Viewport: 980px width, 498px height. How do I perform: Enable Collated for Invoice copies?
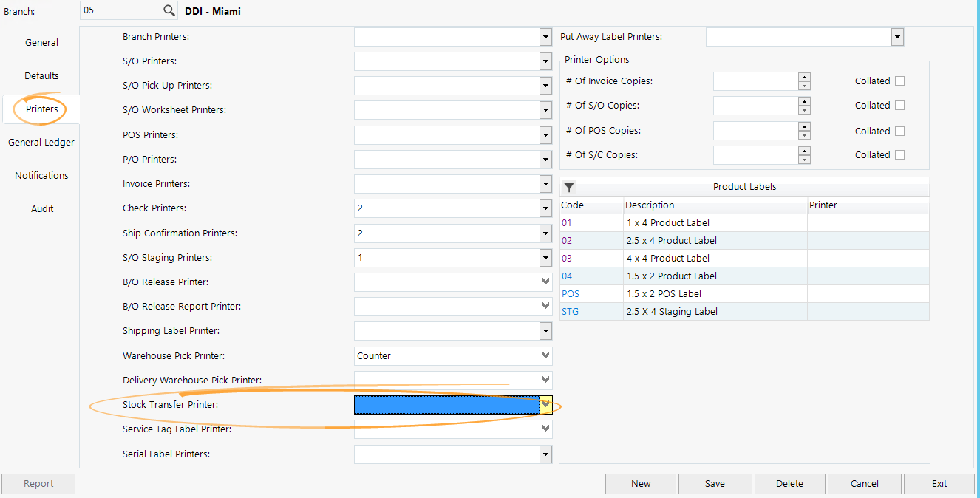click(x=899, y=81)
